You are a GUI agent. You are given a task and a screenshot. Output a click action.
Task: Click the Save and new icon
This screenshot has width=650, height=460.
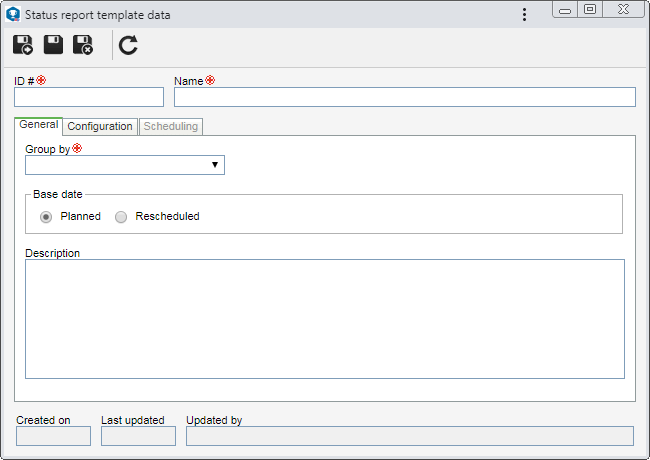click(x=23, y=45)
